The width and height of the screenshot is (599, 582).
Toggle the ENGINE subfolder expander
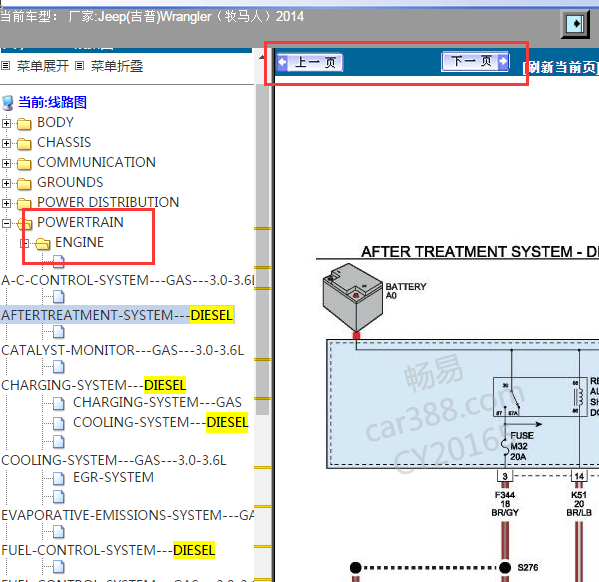coord(24,243)
